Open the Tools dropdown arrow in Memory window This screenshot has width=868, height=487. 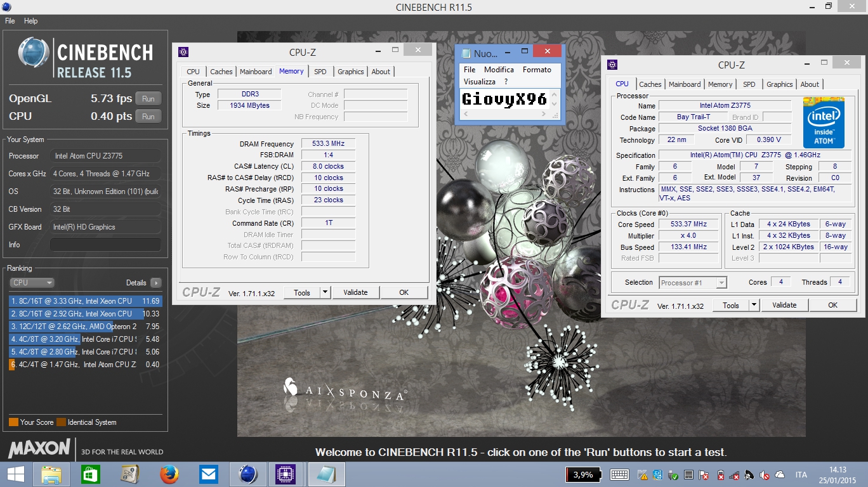(325, 292)
